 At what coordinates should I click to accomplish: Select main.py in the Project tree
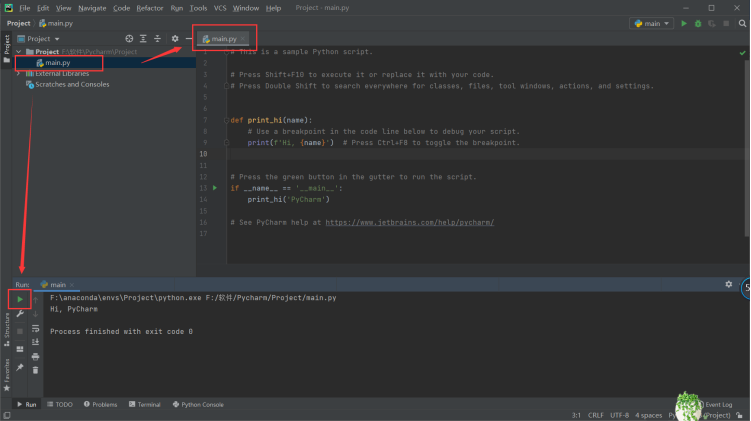58,63
